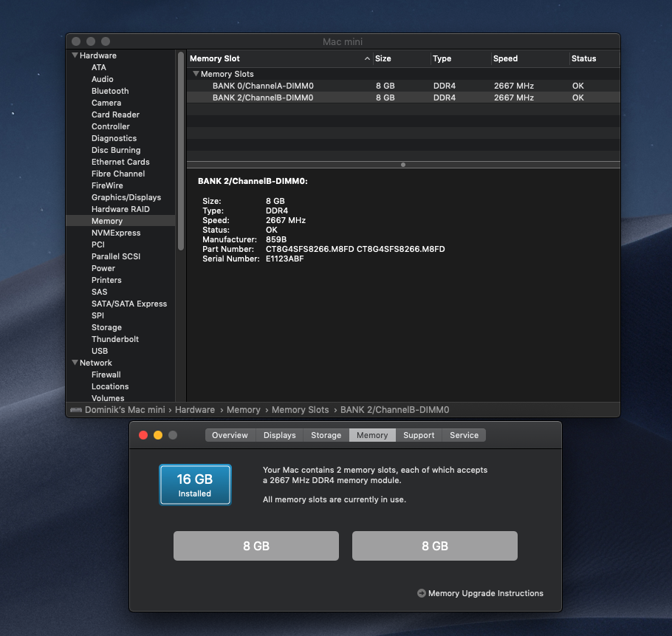Minimize the About This Mac window

(x=158, y=435)
